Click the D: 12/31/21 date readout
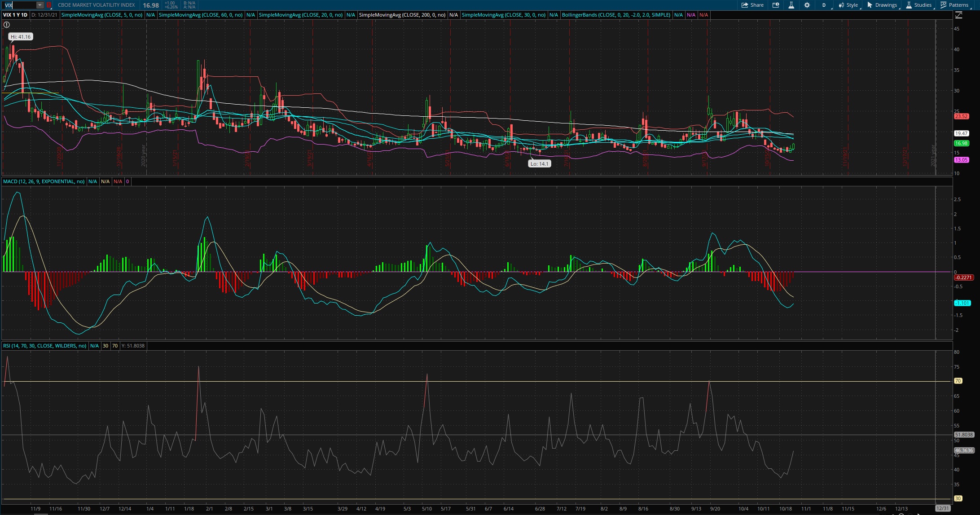Image resolution: width=980 pixels, height=515 pixels. tap(44, 15)
